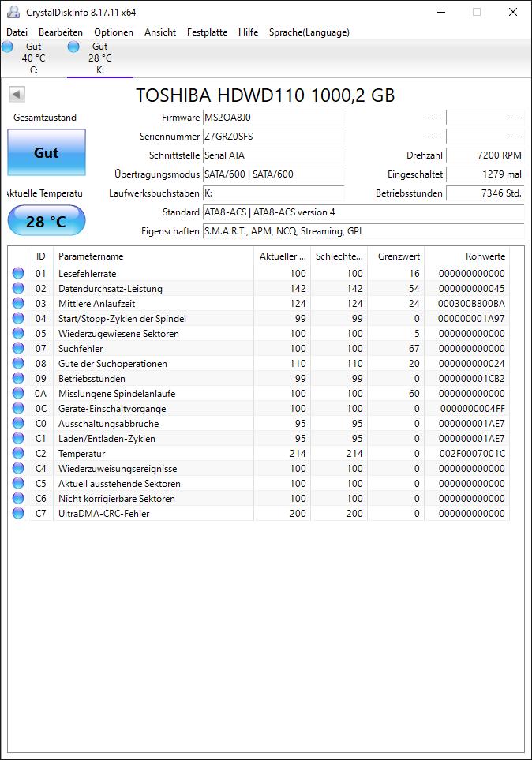Click the 28 °C temperature button
Viewport: 532px width, 760px height.
pos(47,222)
